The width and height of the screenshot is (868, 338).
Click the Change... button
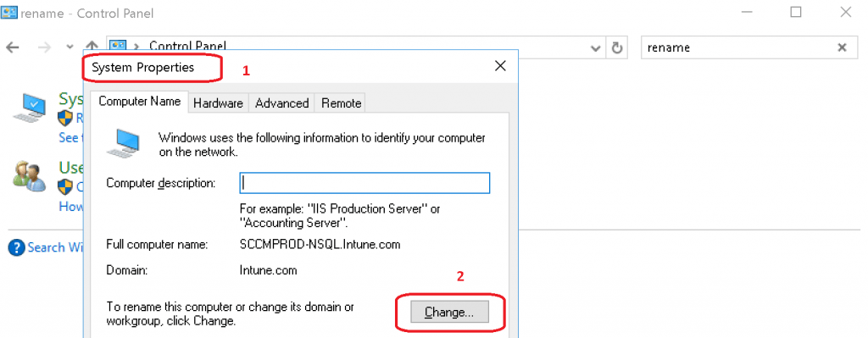tap(449, 312)
